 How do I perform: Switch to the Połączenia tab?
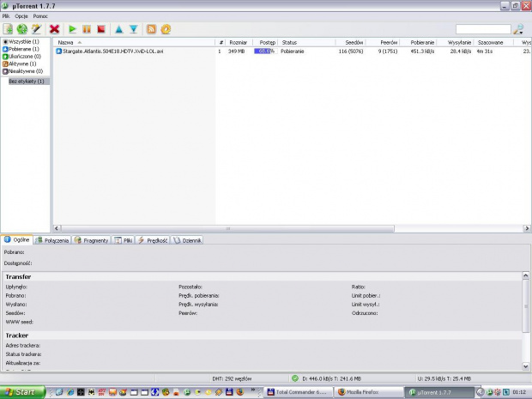point(52,240)
